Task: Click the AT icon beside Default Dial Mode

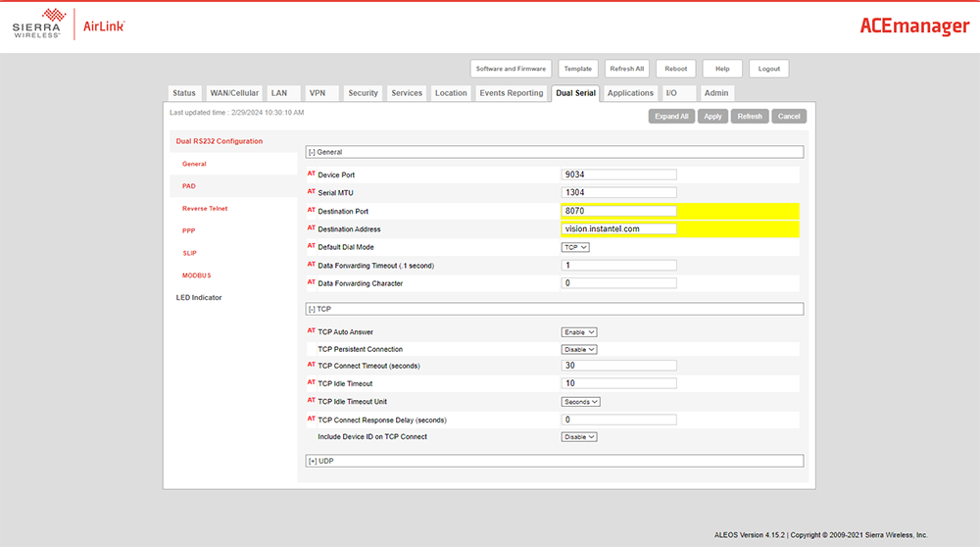Action: [x=312, y=246]
